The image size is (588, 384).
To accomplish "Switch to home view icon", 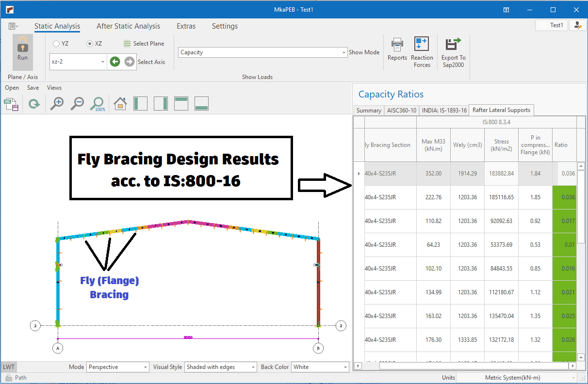I will [120, 103].
